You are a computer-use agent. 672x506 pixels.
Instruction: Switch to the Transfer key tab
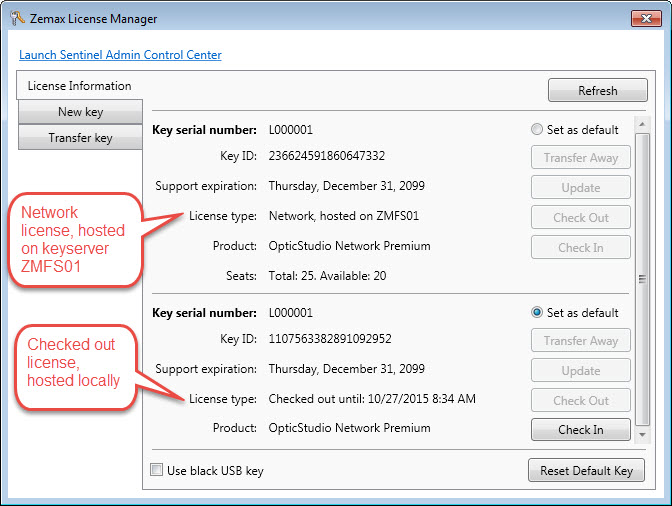coord(80,138)
